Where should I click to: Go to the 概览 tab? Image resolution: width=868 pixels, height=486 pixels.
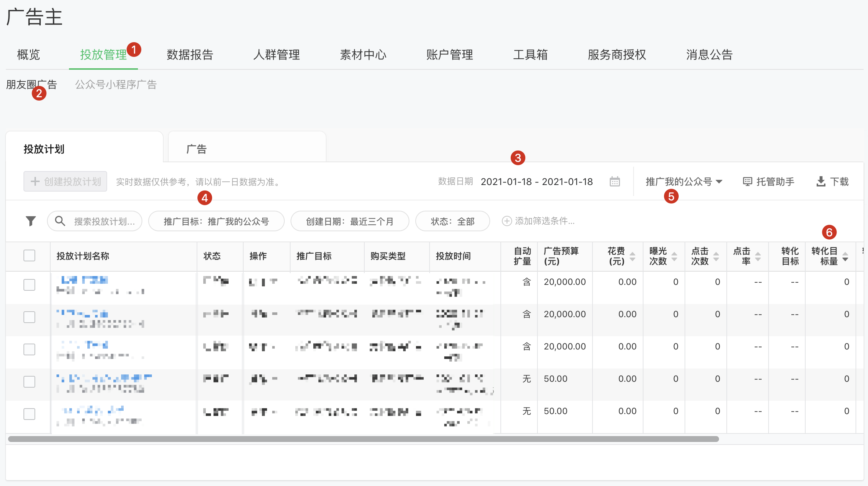(x=29, y=55)
